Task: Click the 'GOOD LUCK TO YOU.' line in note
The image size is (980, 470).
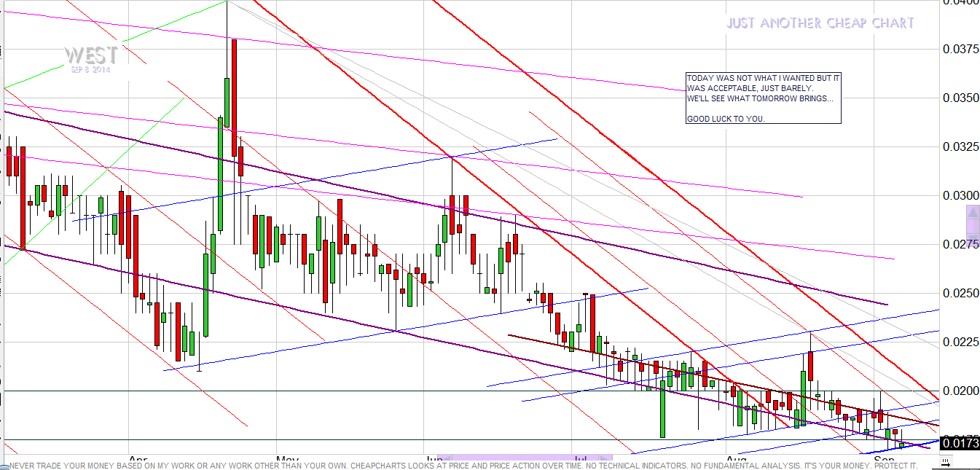Action: (726, 118)
